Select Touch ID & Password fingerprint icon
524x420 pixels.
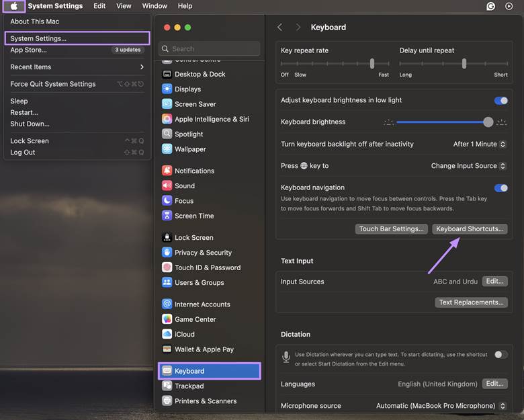pos(167,267)
